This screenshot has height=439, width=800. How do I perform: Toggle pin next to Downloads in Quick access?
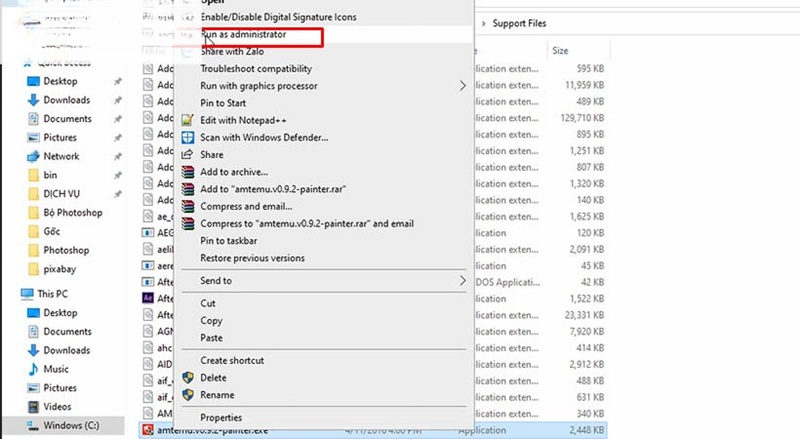tap(117, 101)
